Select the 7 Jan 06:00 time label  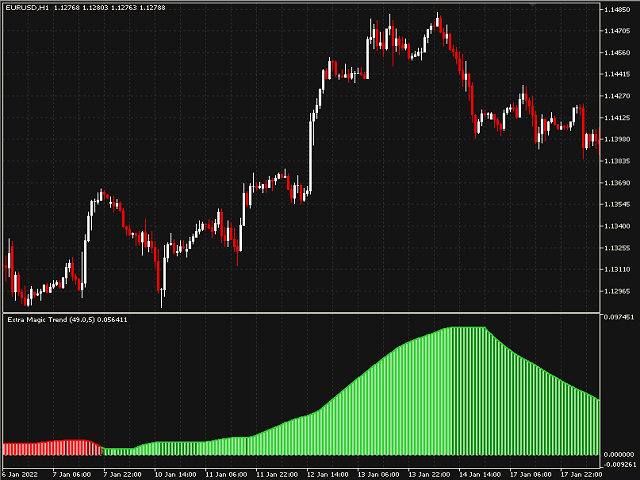point(72,474)
